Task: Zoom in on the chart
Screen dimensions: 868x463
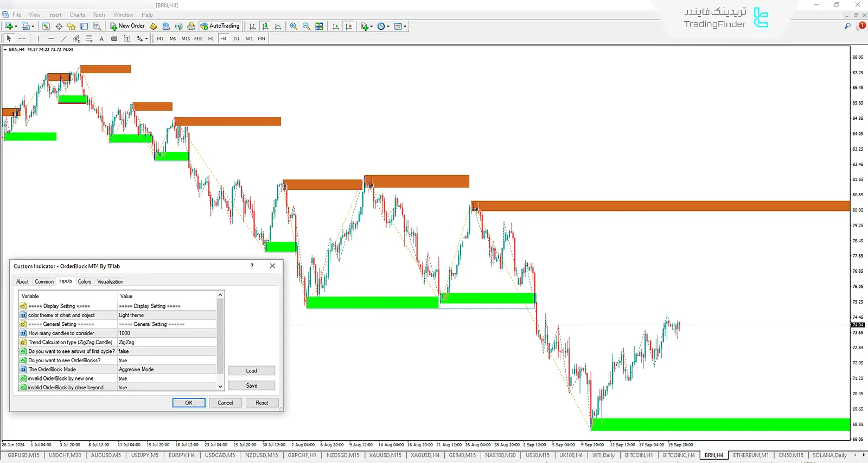Action: [293, 26]
